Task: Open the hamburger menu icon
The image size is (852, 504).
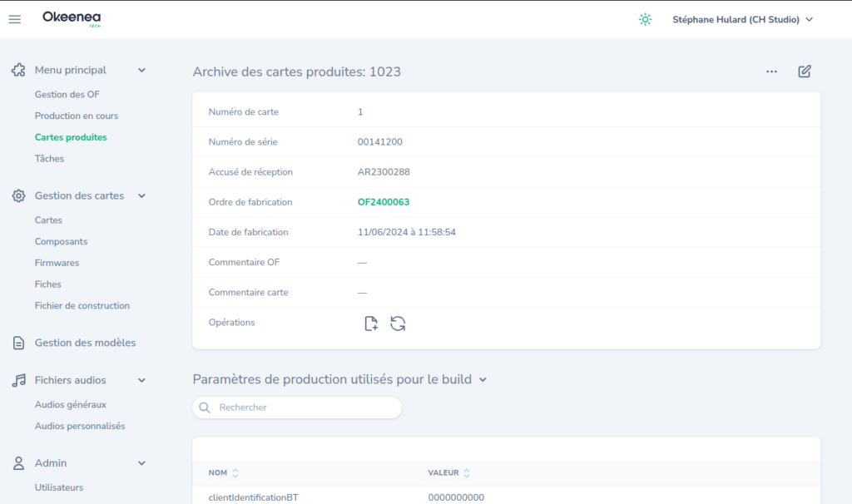Action: (15, 19)
